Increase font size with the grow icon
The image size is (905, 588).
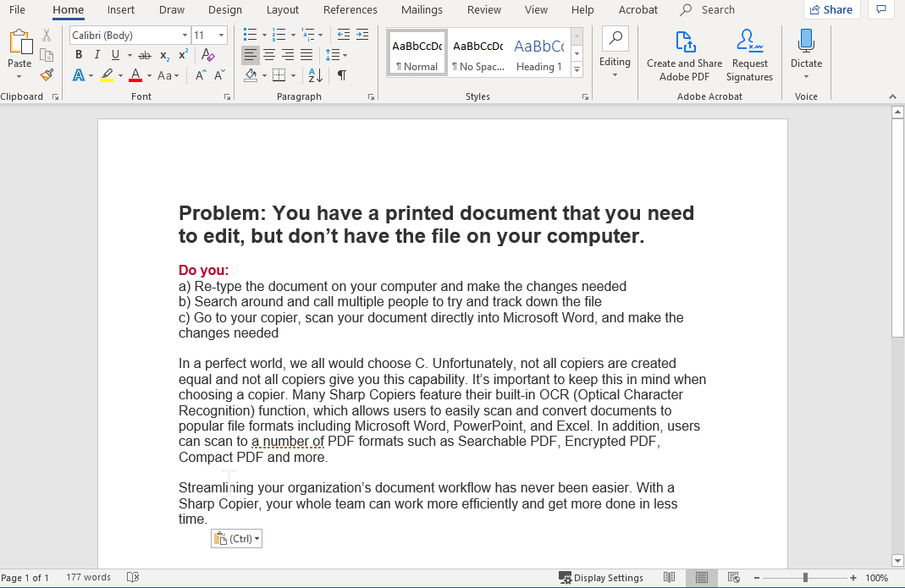click(x=201, y=75)
